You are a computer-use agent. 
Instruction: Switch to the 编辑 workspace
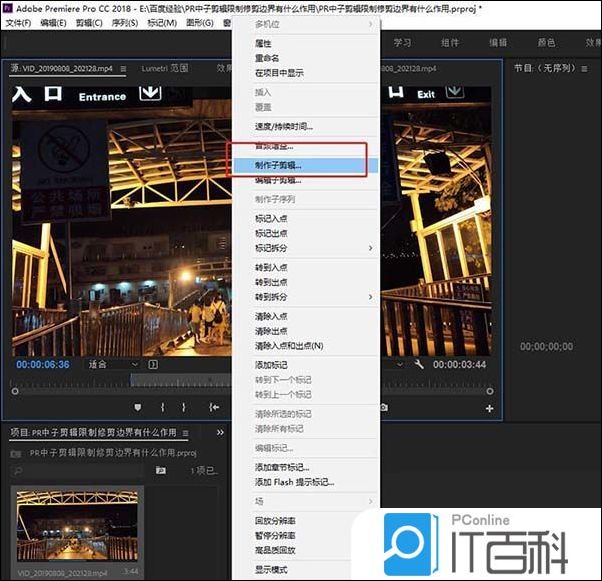(x=497, y=44)
